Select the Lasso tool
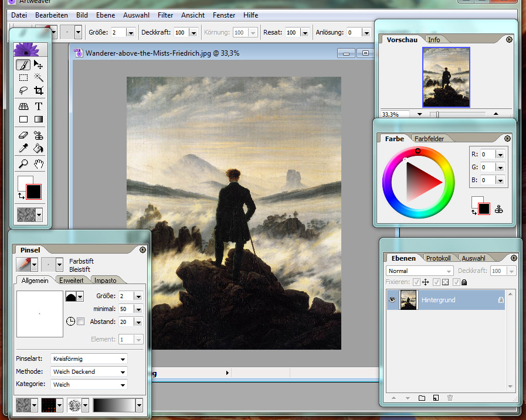 click(x=23, y=91)
